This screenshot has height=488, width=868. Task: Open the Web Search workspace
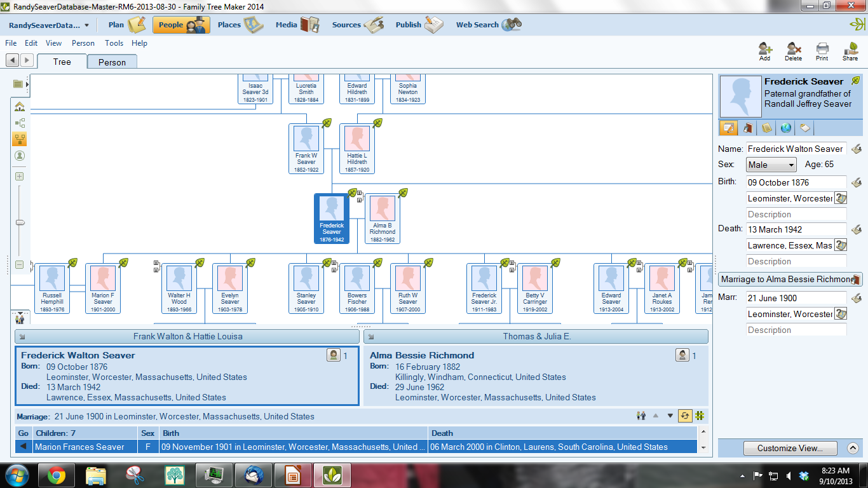(488, 25)
